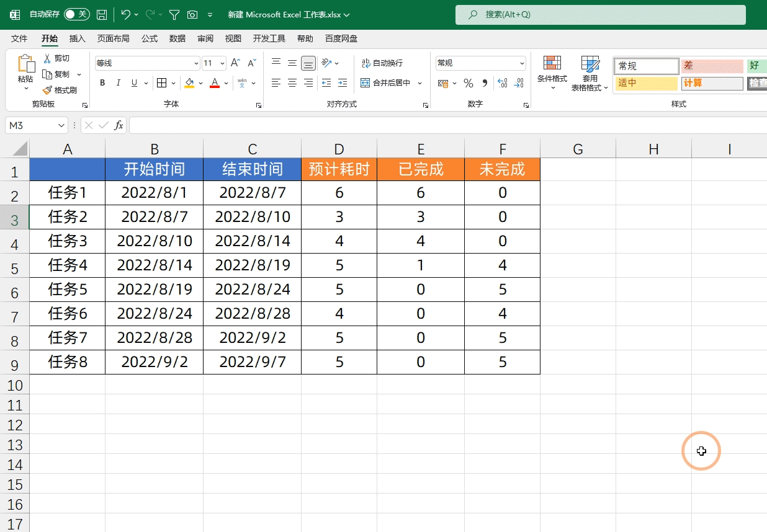
Task: Toggle the 自动保存 AutoSave switch
Action: click(77, 14)
